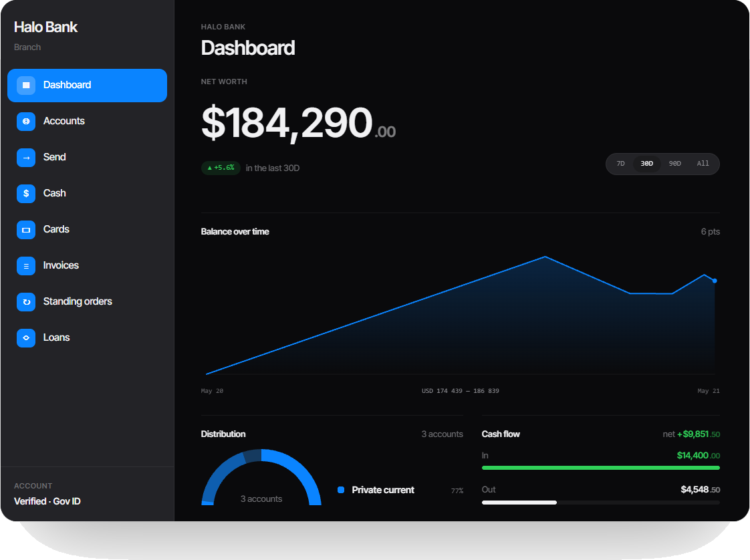
Task: Click the balance chart end point marker
Action: [x=715, y=281]
